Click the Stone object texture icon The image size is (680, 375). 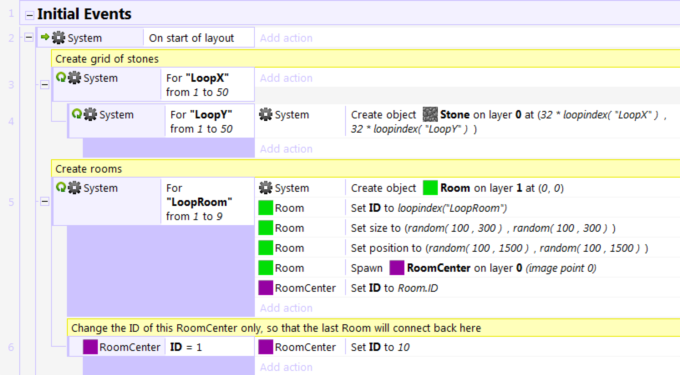click(x=430, y=114)
